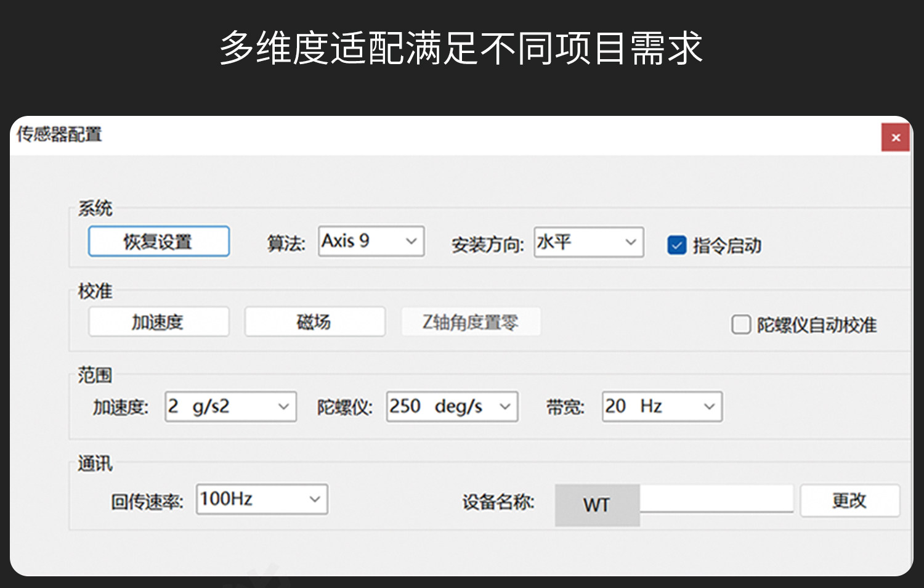Open the 陀螺仪 250 deg/s dropdown
The height and width of the screenshot is (588, 924).
[x=452, y=407]
